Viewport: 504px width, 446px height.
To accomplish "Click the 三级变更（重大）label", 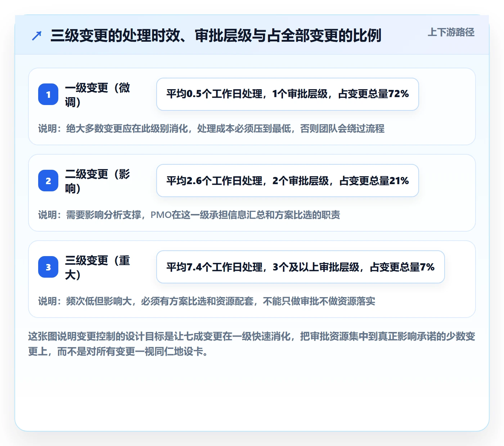I will (98, 267).
